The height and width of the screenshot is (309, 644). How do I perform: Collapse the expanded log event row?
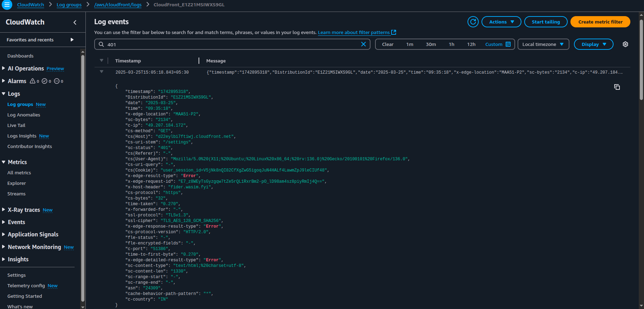[x=102, y=72]
